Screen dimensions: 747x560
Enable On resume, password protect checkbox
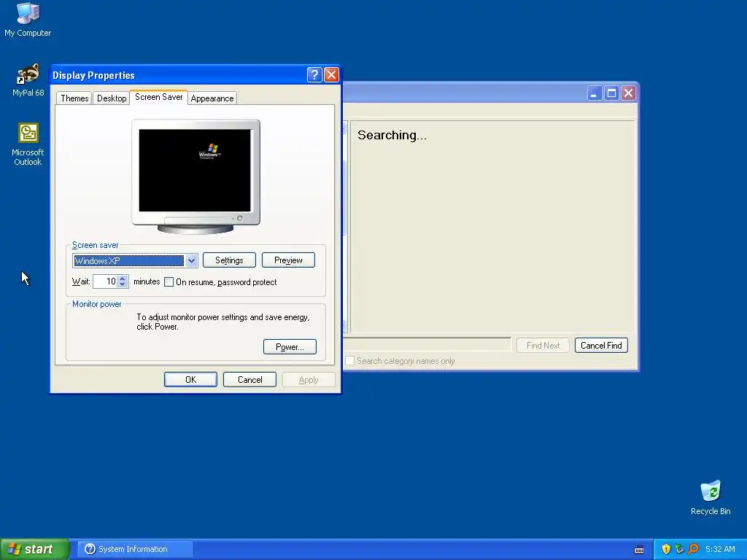tap(169, 282)
